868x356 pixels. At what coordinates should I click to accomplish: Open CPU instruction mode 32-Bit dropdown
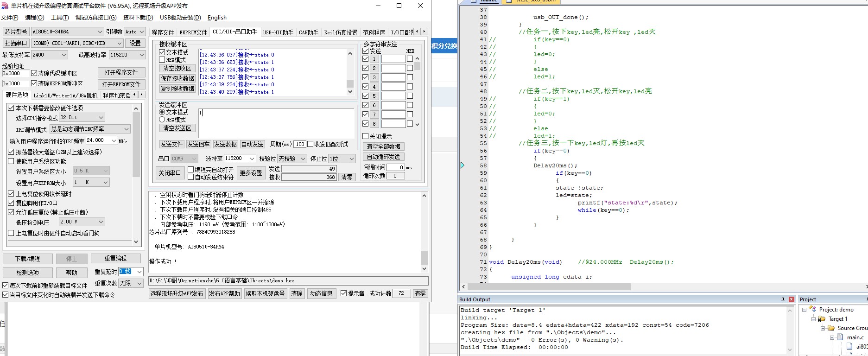(x=82, y=118)
